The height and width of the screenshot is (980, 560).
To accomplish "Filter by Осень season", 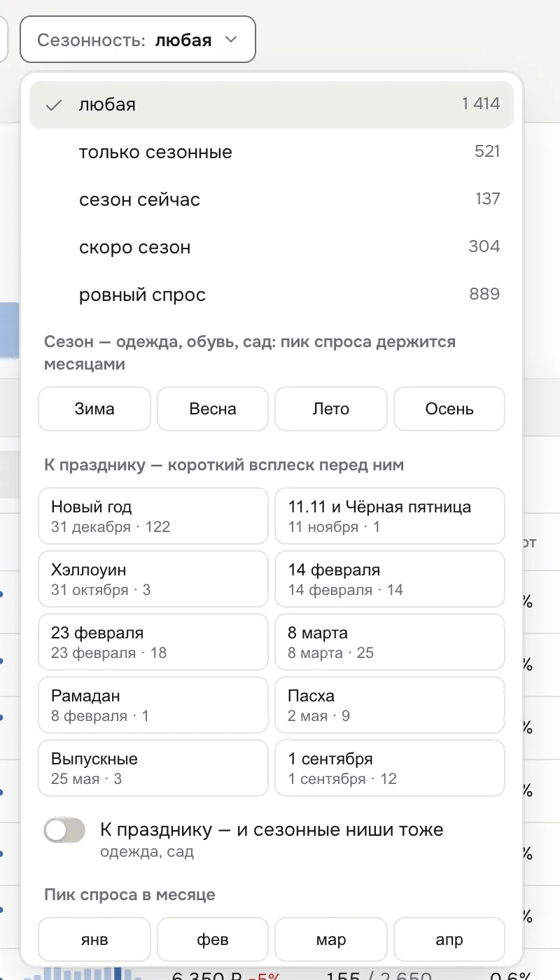I will click(x=449, y=409).
